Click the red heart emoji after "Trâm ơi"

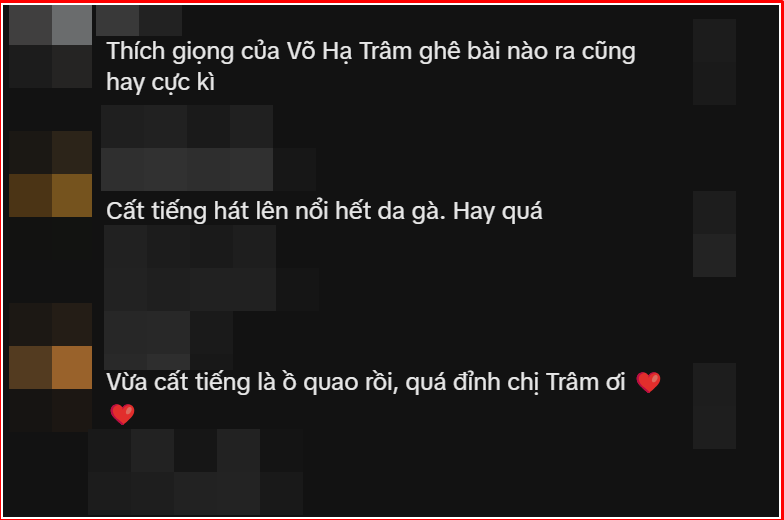coord(648,382)
